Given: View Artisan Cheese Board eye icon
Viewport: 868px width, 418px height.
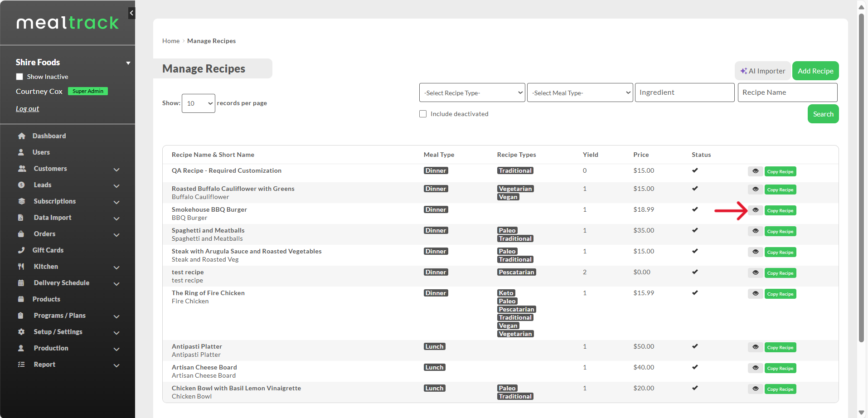Looking at the screenshot, I should [x=756, y=368].
